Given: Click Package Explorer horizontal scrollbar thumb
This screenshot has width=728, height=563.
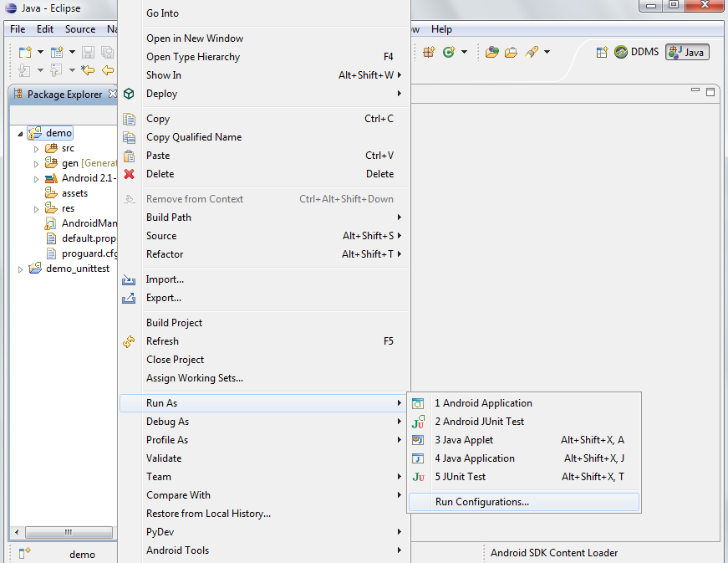Looking at the screenshot, I should click(x=69, y=532).
